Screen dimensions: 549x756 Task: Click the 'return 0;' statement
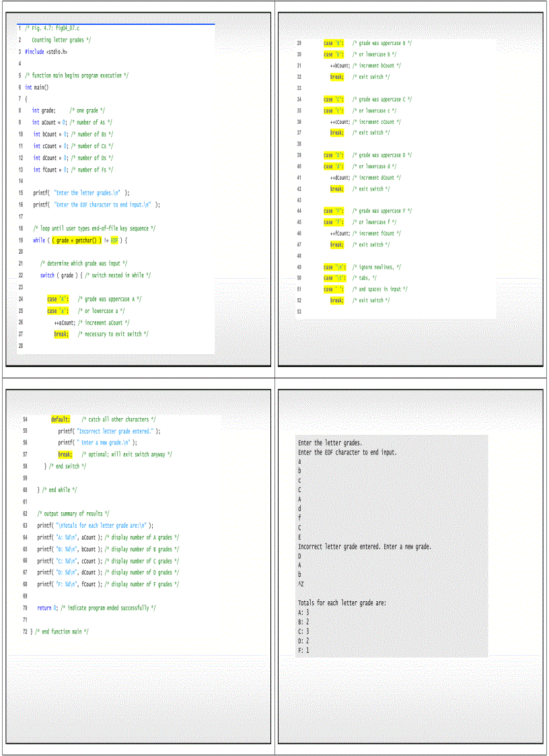pos(47,608)
